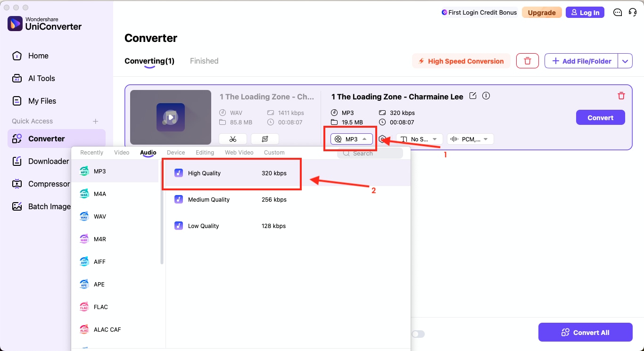Click the Log In button

[585, 13]
